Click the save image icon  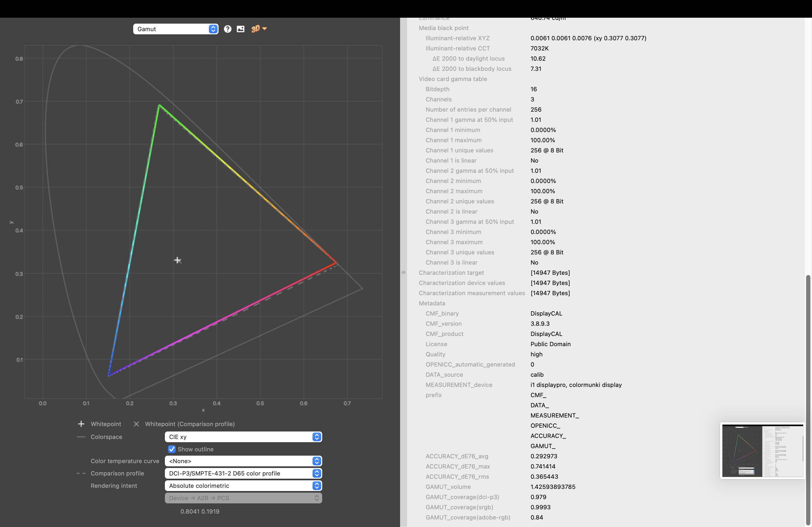tap(241, 29)
